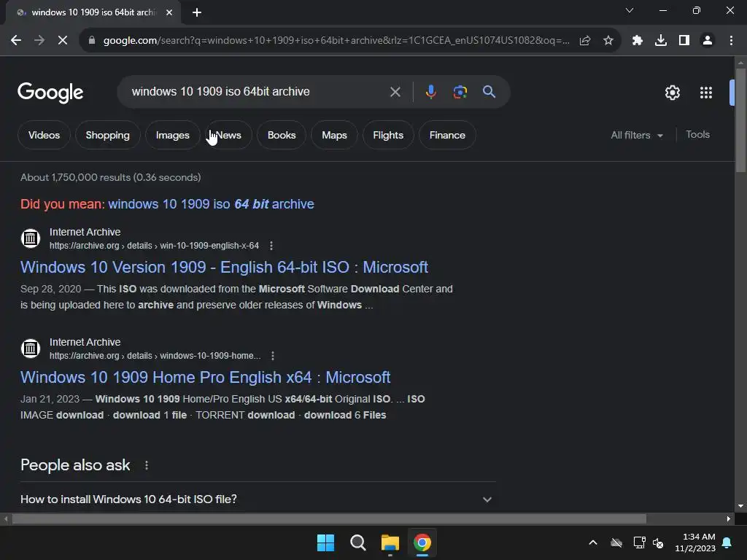Start voice search with microphone
Image resolution: width=747 pixels, height=560 pixels.
click(x=430, y=91)
